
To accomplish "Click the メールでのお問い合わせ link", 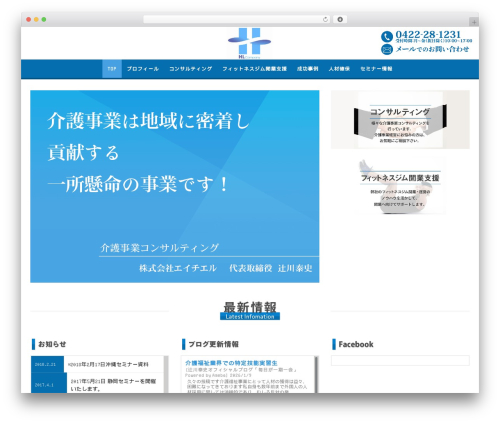I will coord(432,49).
